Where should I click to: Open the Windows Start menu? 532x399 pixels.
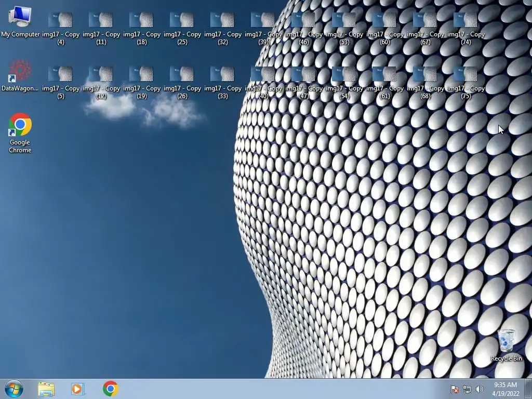click(14, 389)
